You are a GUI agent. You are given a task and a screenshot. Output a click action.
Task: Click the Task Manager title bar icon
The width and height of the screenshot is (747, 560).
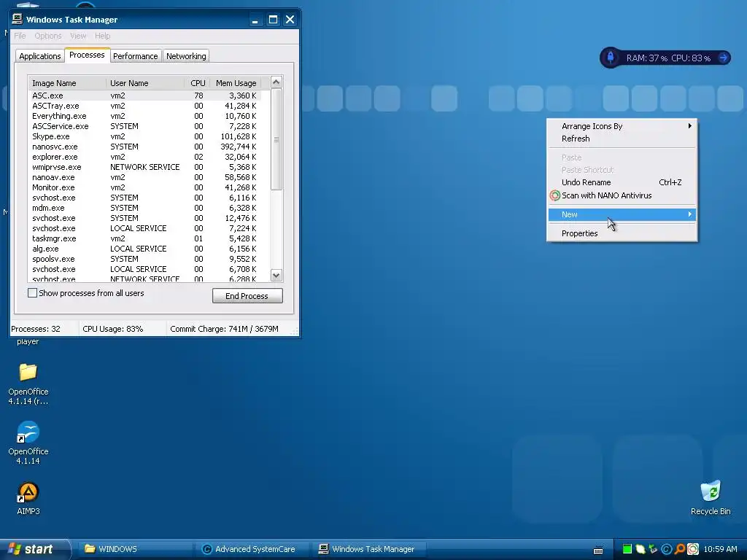point(18,19)
